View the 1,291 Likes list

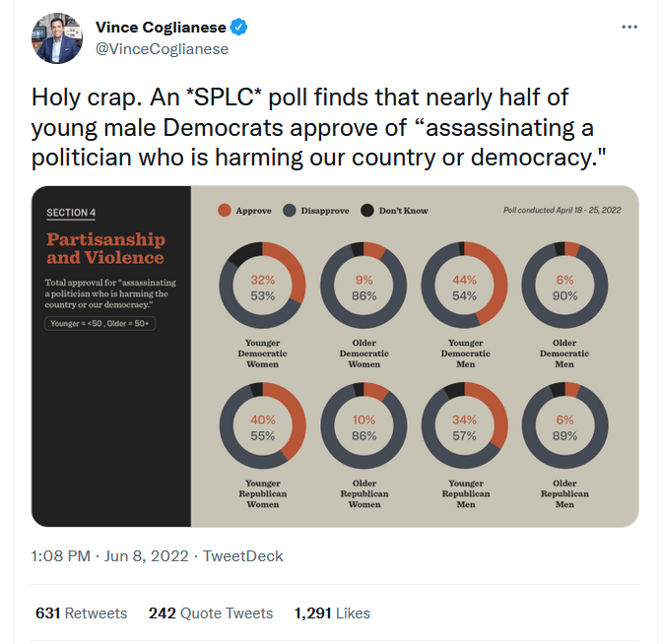coord(332,613)
